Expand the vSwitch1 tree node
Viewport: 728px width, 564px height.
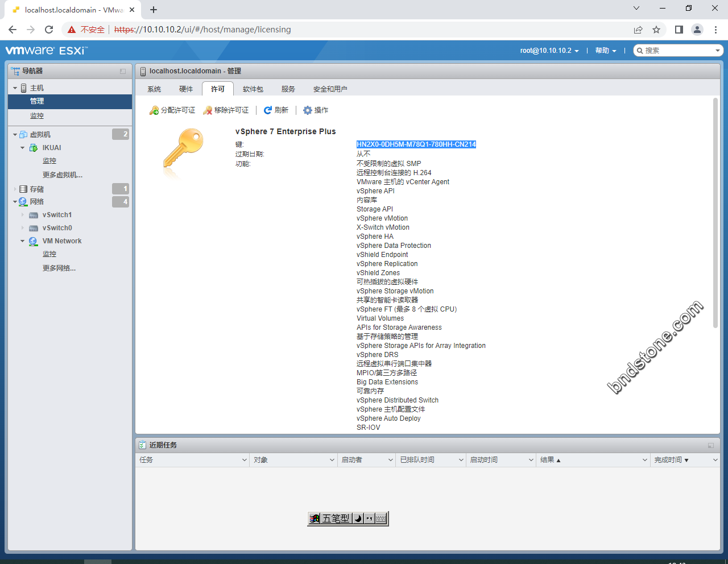point(23,215)
